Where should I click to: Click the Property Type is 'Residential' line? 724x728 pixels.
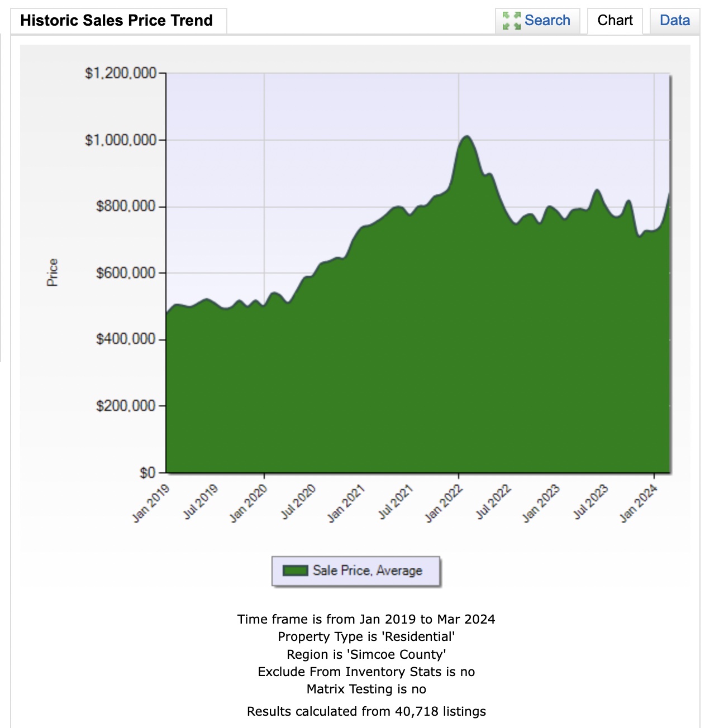[x=366, y=636]
